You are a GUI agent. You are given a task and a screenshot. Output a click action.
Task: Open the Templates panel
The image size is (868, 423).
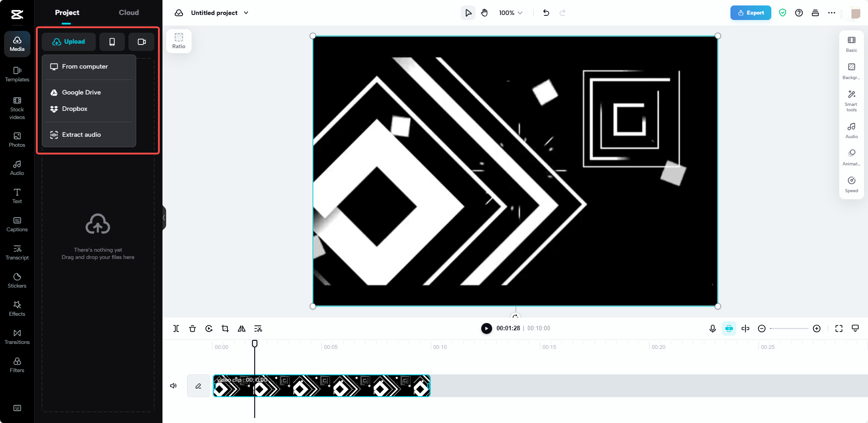tap(17, 74)
